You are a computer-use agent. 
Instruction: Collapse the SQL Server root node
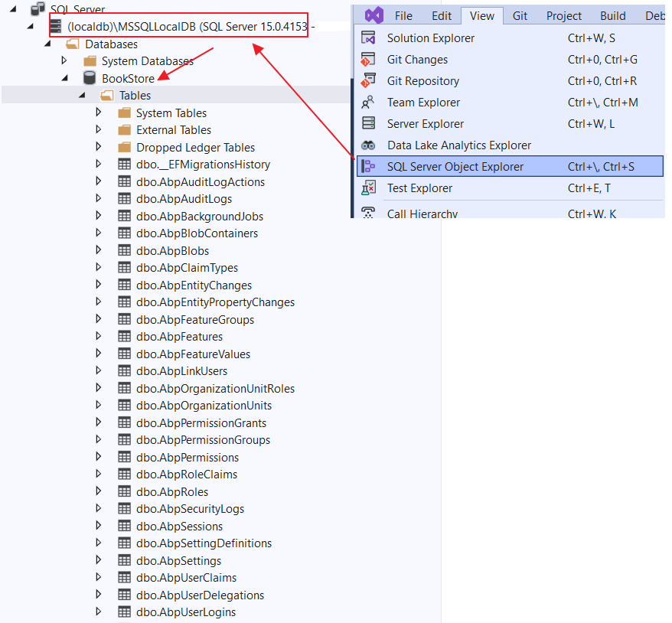tap(13, 8)
